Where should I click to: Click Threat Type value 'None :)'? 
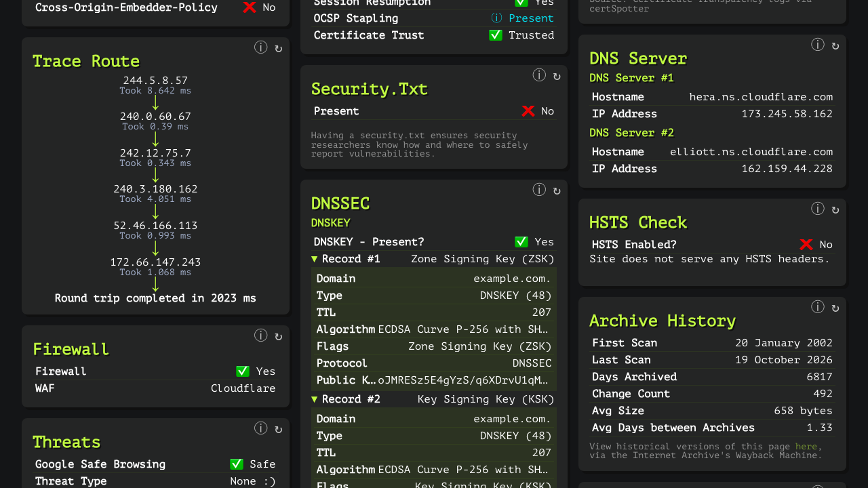pos(252,481)
